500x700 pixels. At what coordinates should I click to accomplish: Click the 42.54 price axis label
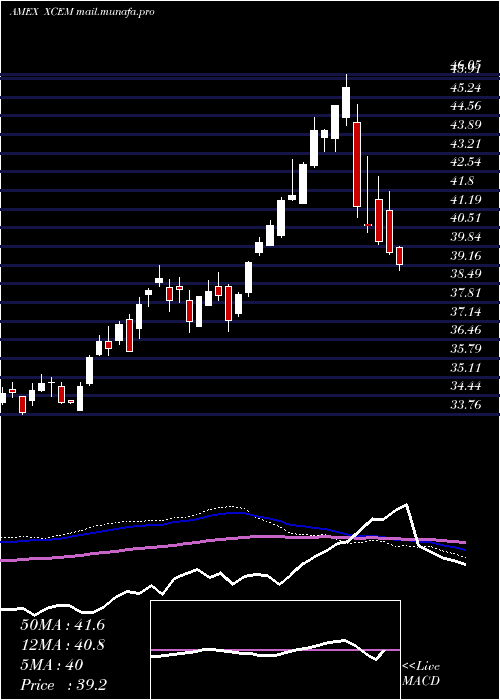click(466, 162)
